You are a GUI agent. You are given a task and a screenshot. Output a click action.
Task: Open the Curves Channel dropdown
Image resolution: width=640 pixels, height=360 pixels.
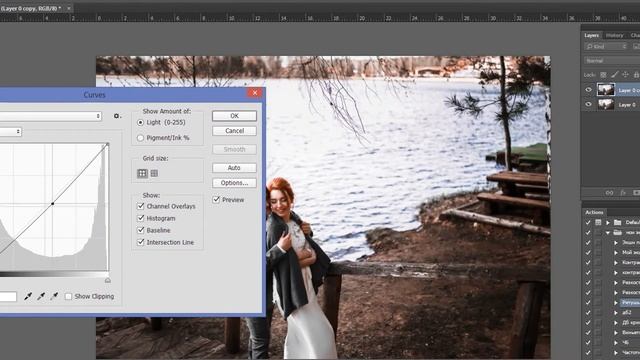click(x=11, y=132)
